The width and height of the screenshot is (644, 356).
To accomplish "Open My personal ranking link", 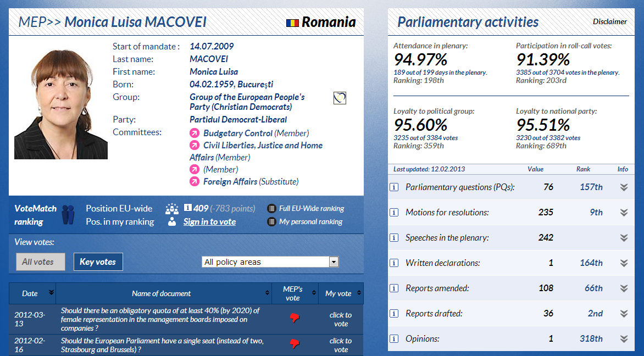I will (310, 222).
